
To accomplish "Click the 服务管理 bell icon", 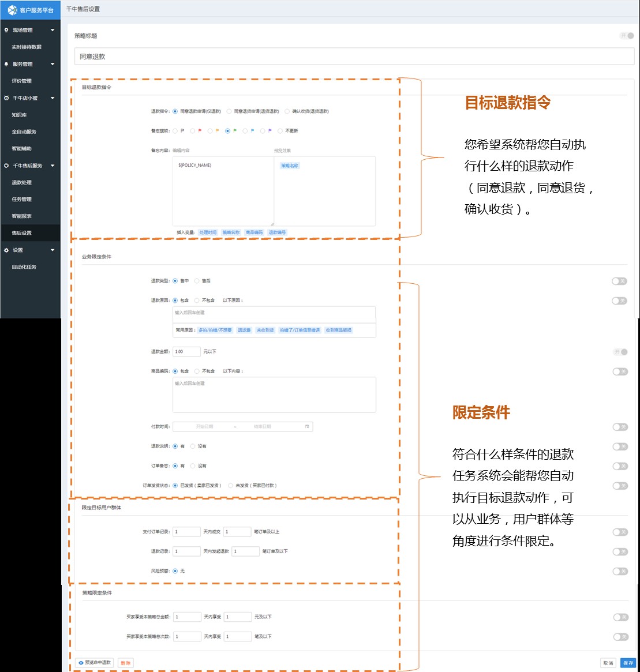I will pyautogui.click(x=6, y=64).
